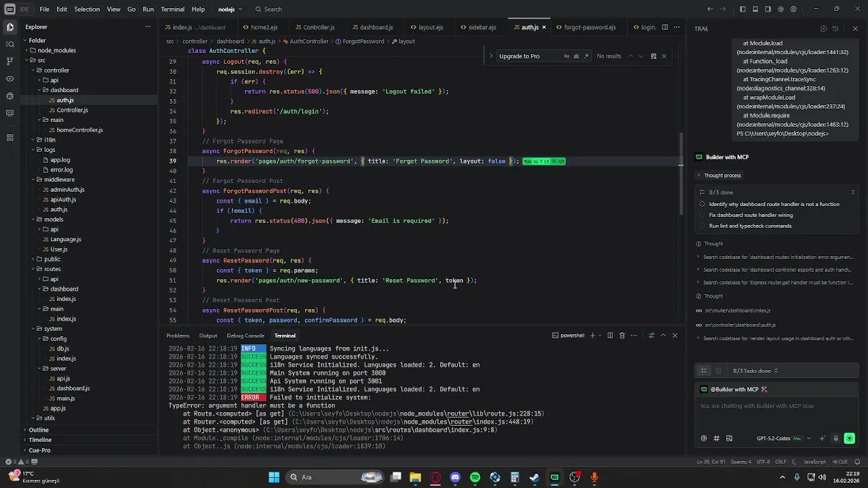Open the Selection menu
Image resolution: width=868 pixels, height=488 pixels.
coord(87,9)
